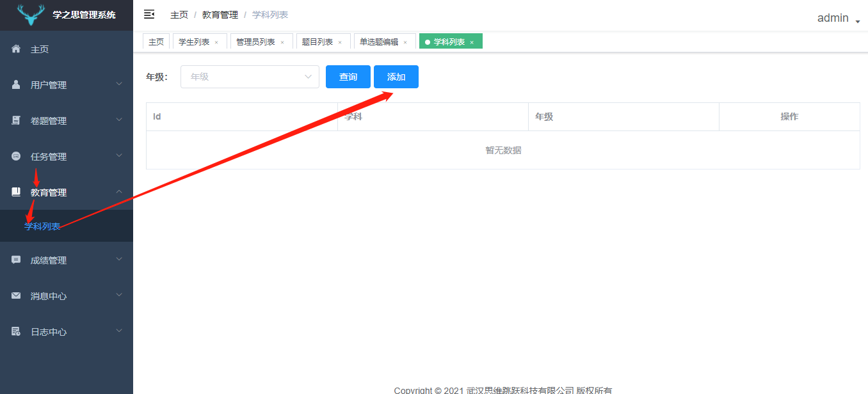Screen dimensions: 868x394
Task: Switch to the 主页 tab
Action: pyautogui.click(x=156, y=42)
